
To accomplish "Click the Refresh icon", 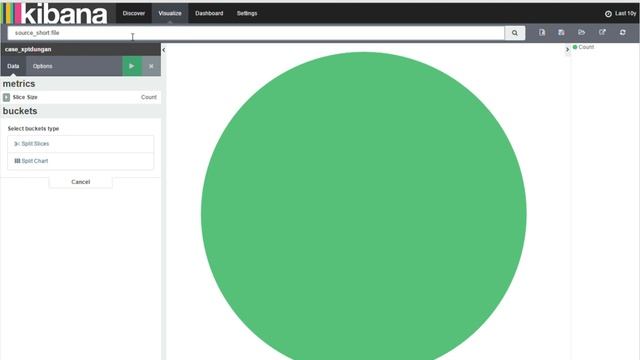I will click(x=622, y=32).
